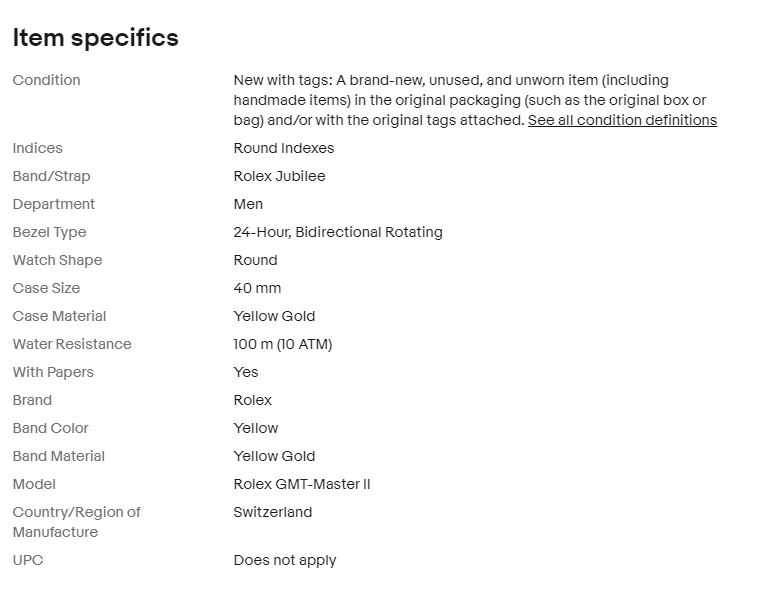Select the Round Indexes value

click(284, 148)
